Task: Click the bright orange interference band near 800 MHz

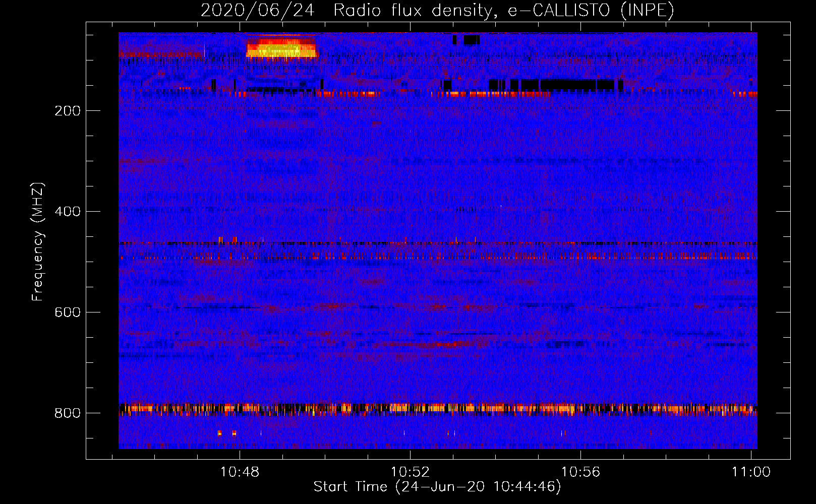Action: point(438,409)
